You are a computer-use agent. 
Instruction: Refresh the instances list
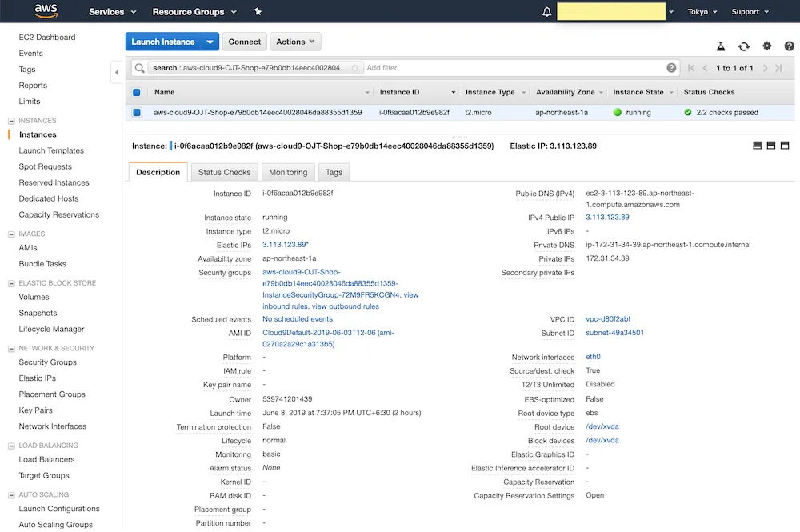pyautogui.click(x=743, y=46)
